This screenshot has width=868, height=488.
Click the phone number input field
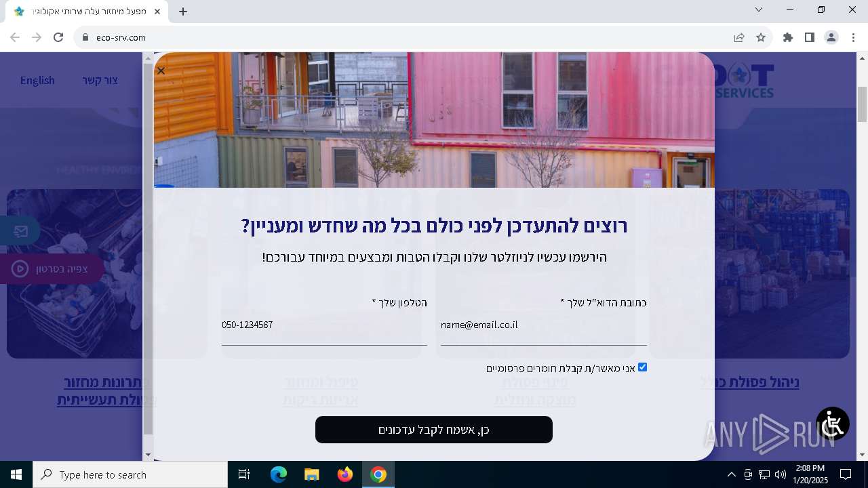tap(324, 325)
